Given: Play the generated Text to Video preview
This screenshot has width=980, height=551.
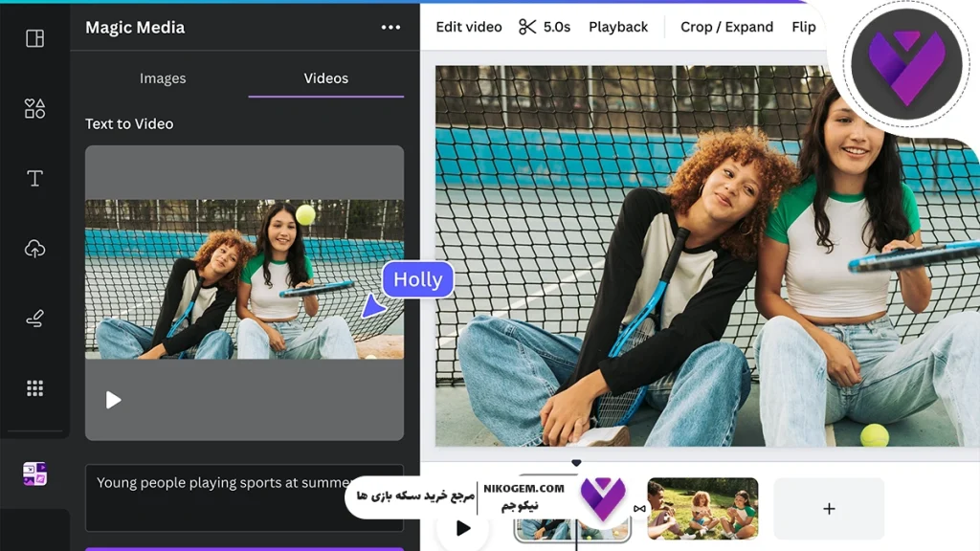Looking at the screenshot, I should [113, 400].
